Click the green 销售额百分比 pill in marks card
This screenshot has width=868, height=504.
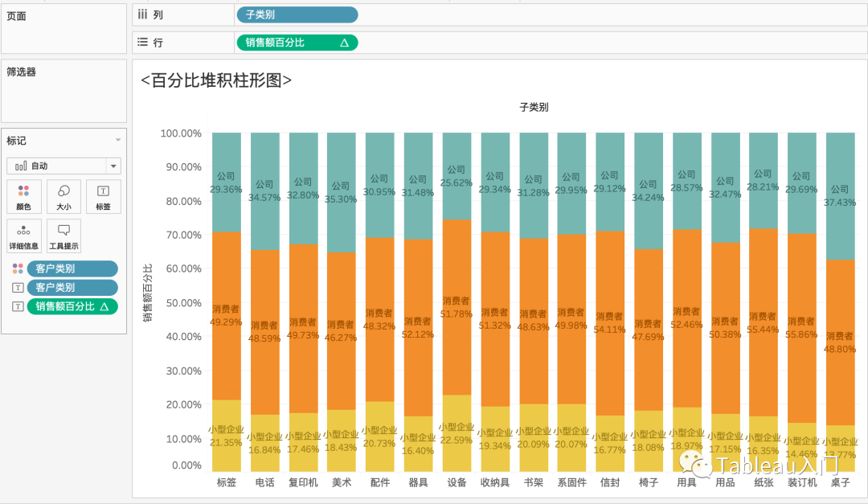click(72, 305)
